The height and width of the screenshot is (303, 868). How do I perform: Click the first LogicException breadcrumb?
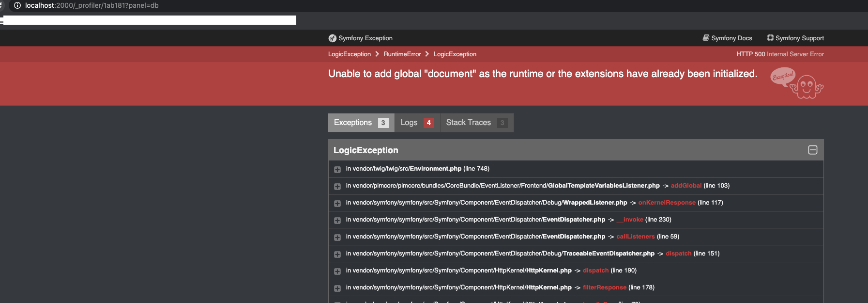(x=350, y=54)
